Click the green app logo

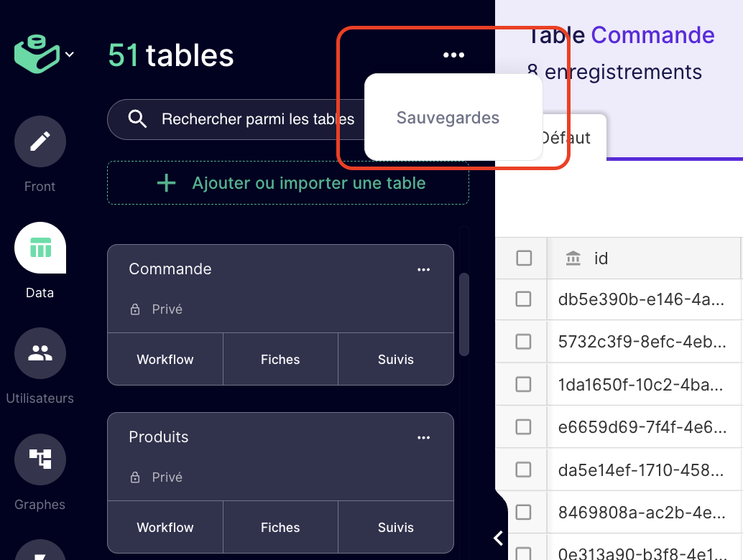click(x=37, y=55)
